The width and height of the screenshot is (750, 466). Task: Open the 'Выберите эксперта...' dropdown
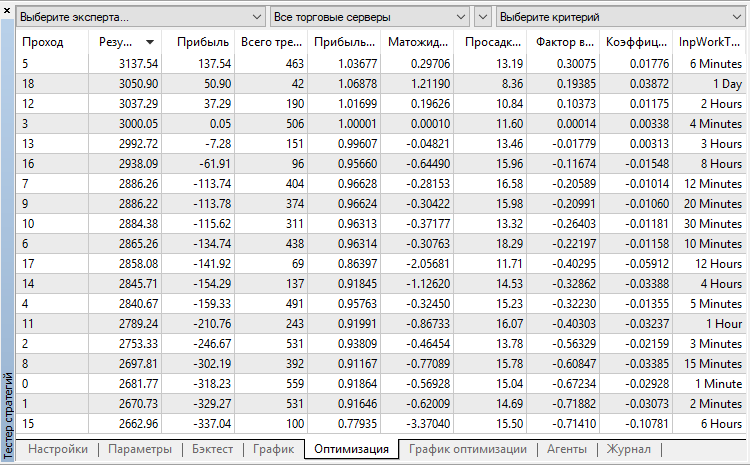(140, 18)
